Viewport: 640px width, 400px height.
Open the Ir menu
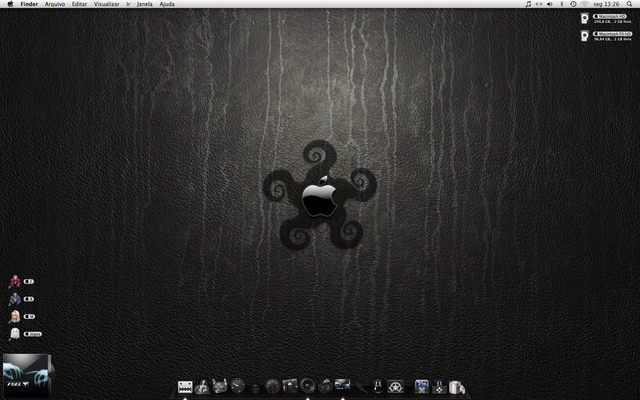click(x=128, y=4)
